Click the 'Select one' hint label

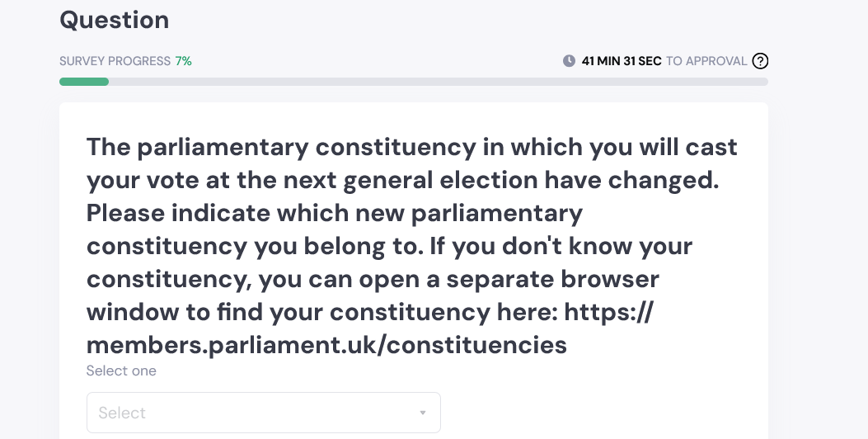point(121,371)
